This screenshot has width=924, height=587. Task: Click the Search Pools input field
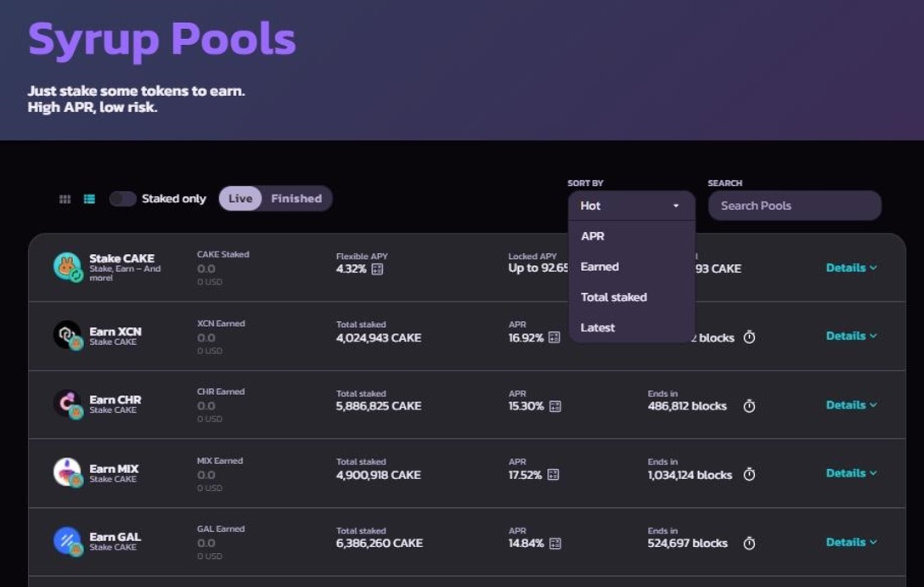pos(794,206)
